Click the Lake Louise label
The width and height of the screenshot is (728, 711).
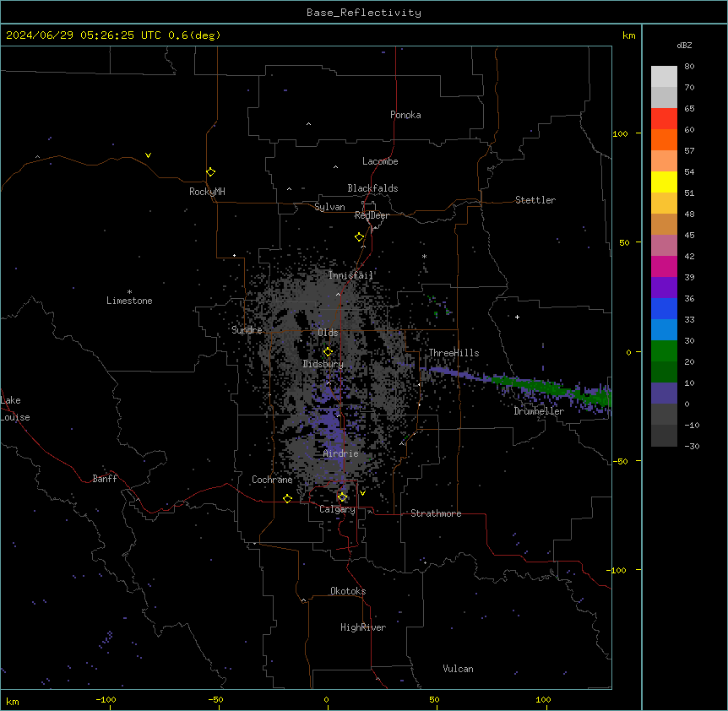[15, 409]
